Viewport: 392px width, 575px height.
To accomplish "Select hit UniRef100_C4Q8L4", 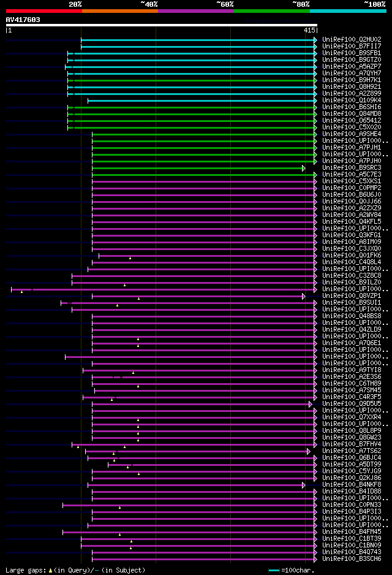I will (352, 262).
